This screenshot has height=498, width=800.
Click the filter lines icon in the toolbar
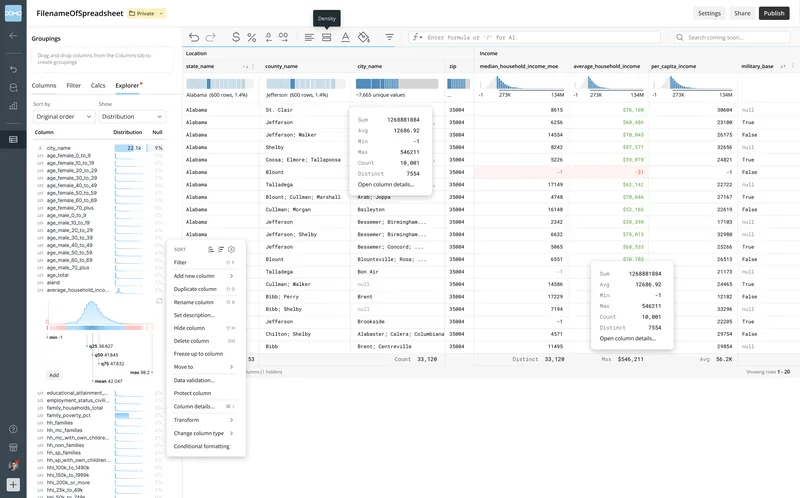point(389,37)
